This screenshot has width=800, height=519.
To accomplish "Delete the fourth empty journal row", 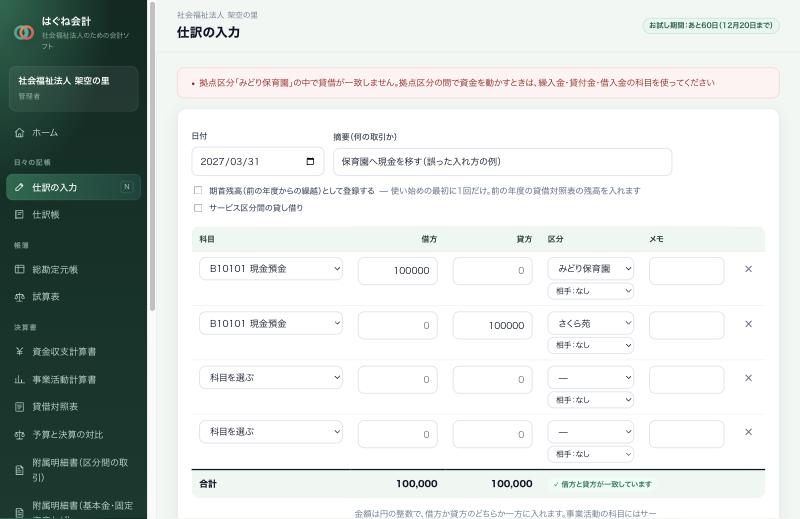I will pos(748,432).
